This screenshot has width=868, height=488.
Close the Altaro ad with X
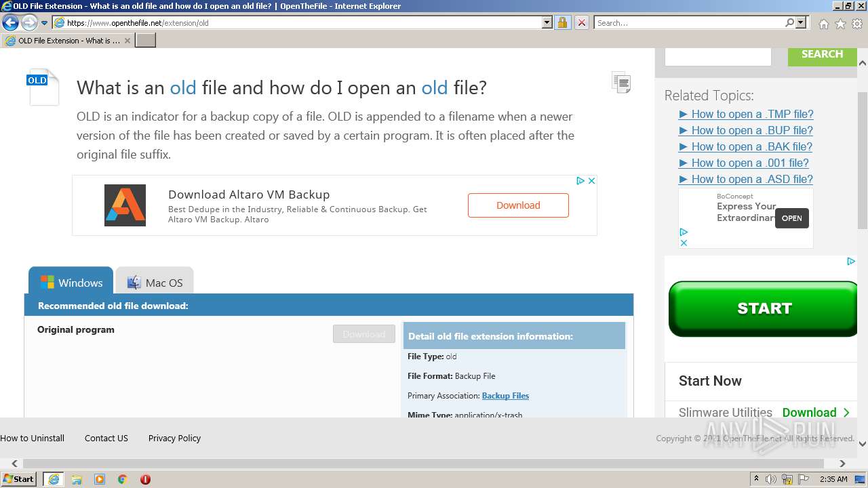591,181
